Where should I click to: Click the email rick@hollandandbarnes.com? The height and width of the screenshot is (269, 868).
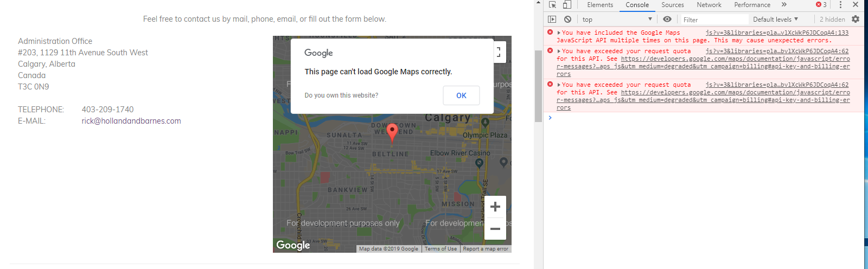coord(131,121)
